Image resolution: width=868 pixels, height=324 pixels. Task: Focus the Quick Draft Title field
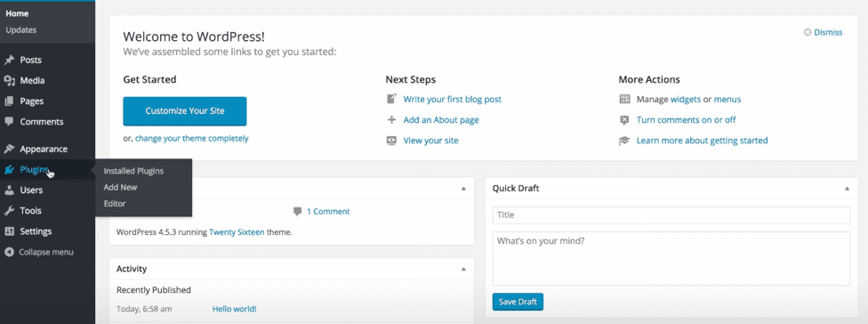671,215
